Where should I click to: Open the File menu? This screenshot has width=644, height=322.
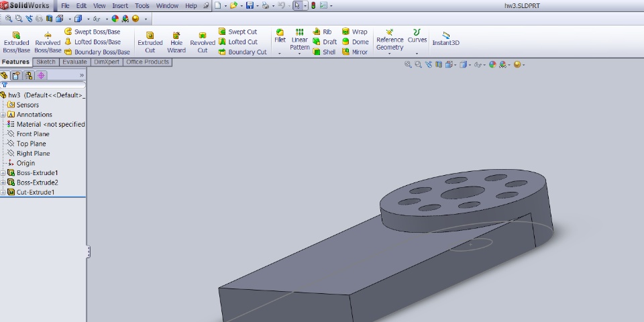point(65,6)
